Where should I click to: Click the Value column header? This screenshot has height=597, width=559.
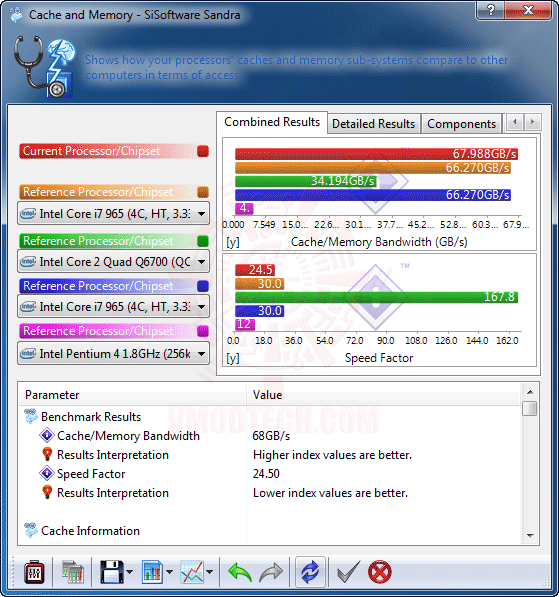pyautogui.click(x=383, y=395)
